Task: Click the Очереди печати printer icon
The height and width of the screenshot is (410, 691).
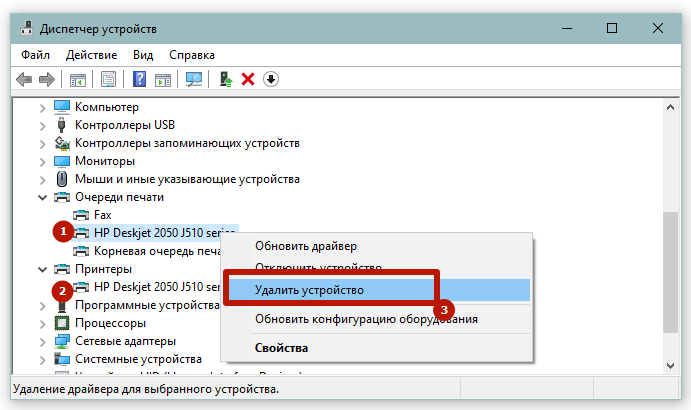Action: [x=62, y=197]
